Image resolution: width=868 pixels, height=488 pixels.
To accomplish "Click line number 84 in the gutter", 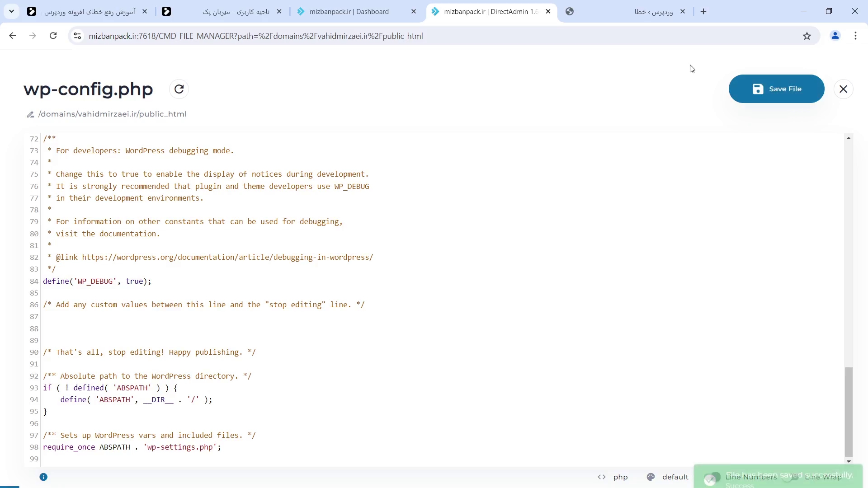I will tap(34, 282).
